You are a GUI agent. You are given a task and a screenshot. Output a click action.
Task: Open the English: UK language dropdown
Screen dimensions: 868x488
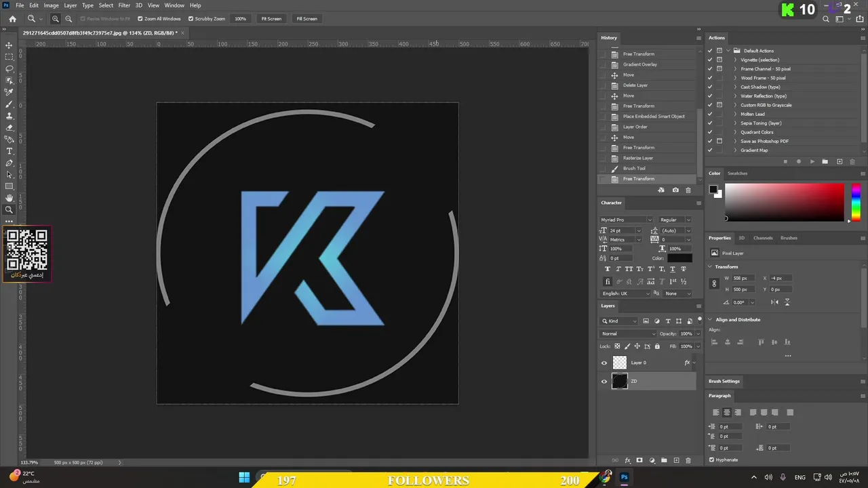click(626, 293)
